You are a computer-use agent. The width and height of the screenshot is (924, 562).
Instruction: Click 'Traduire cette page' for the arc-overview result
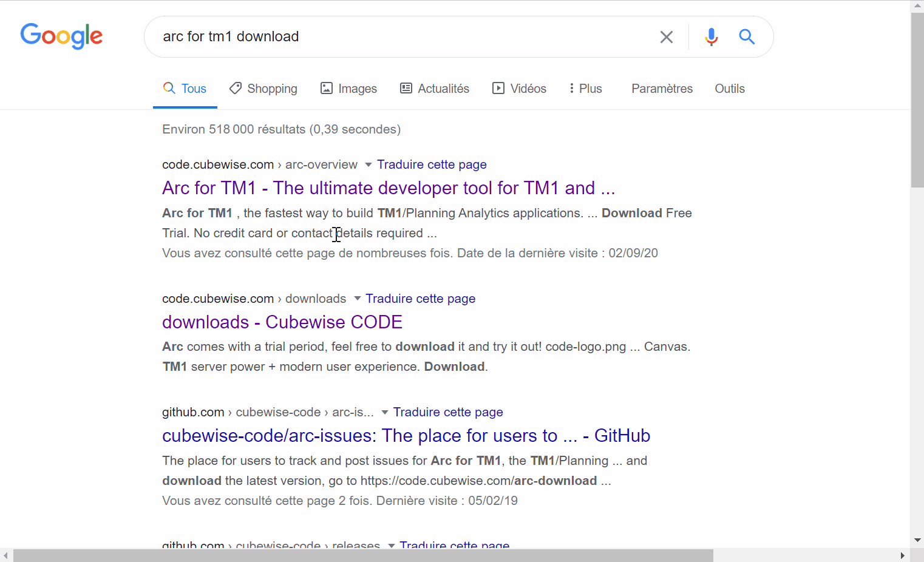tap(432, 164)
